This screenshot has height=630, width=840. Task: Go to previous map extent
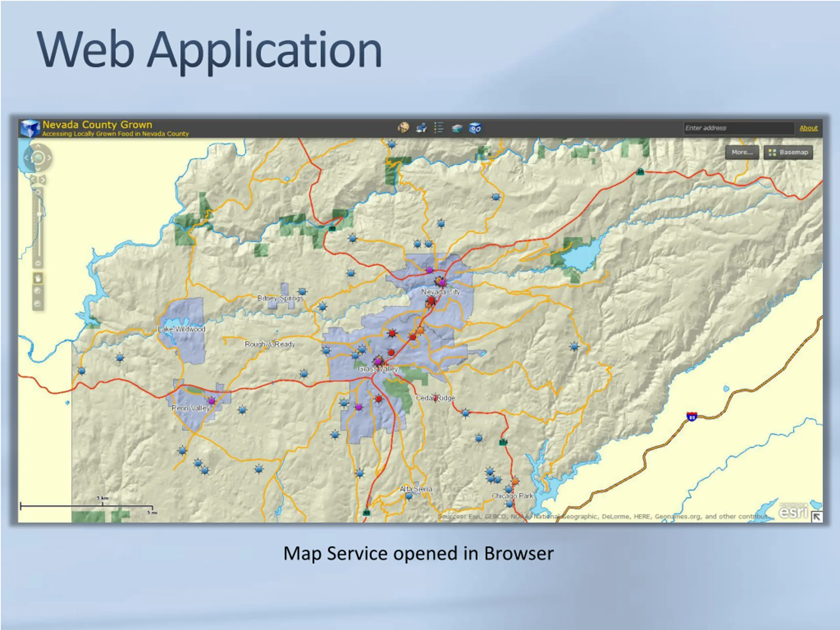[33, 179]
